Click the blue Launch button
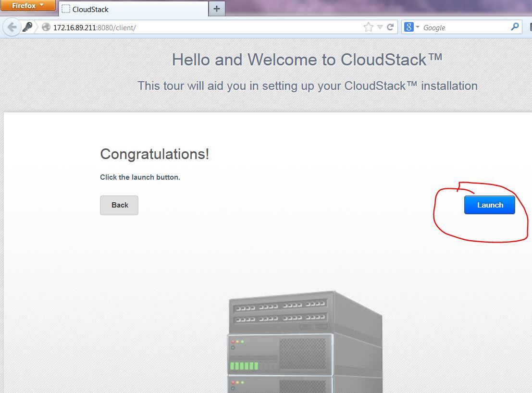This screenshot has height=393, width=532. click(489, 205)
